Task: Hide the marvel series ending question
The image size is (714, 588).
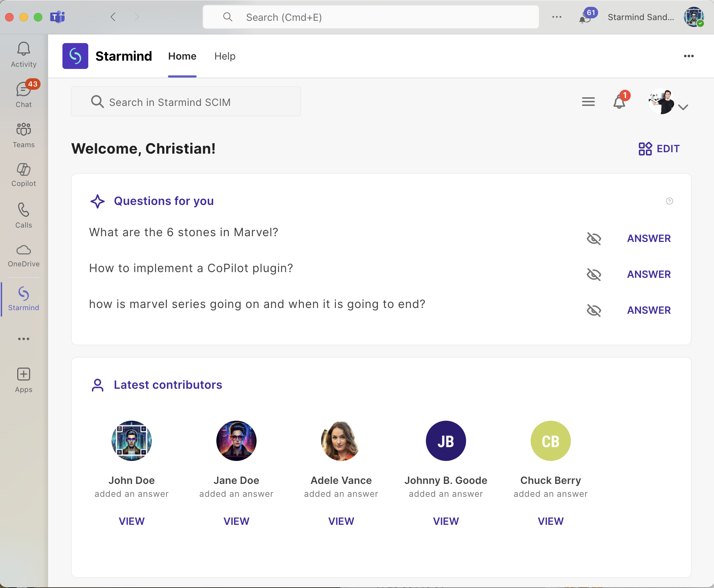Action: click(594, 310)
